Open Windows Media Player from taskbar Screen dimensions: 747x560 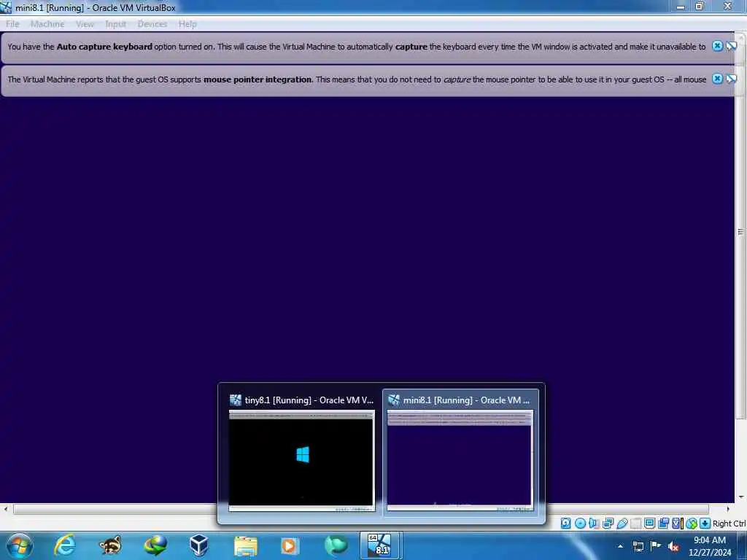pyautogui.click(x=289, y=545)
